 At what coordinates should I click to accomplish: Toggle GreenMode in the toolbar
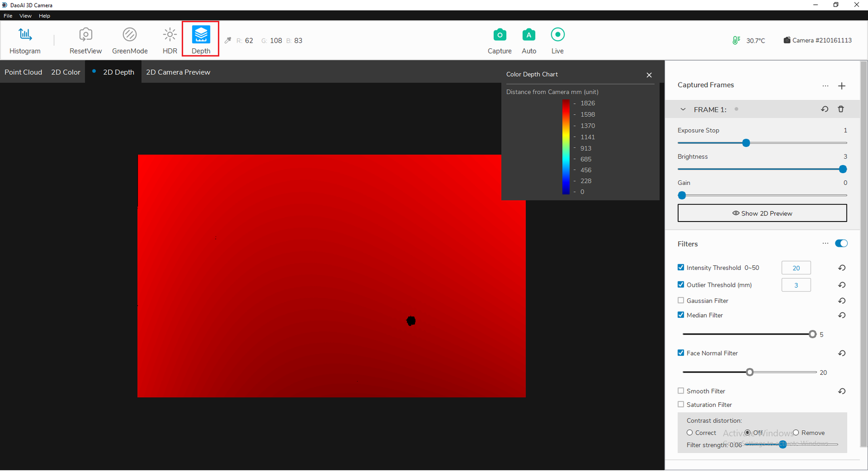coord(129,40)
